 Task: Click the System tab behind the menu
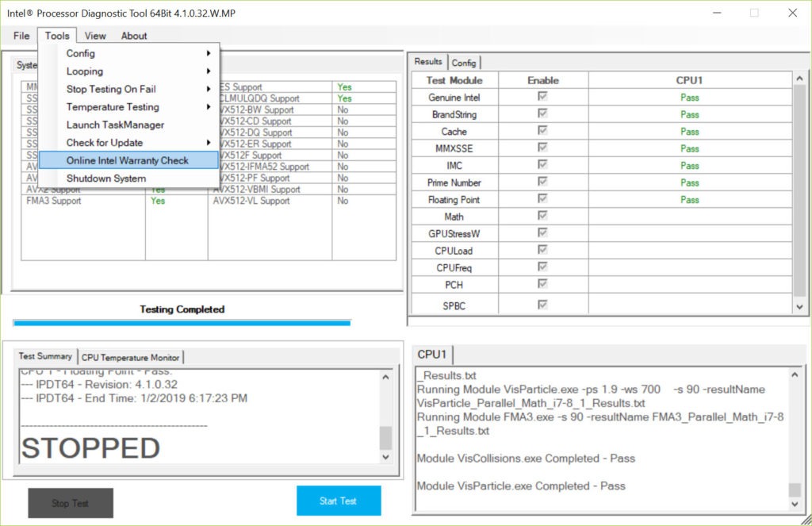point(26,65)
